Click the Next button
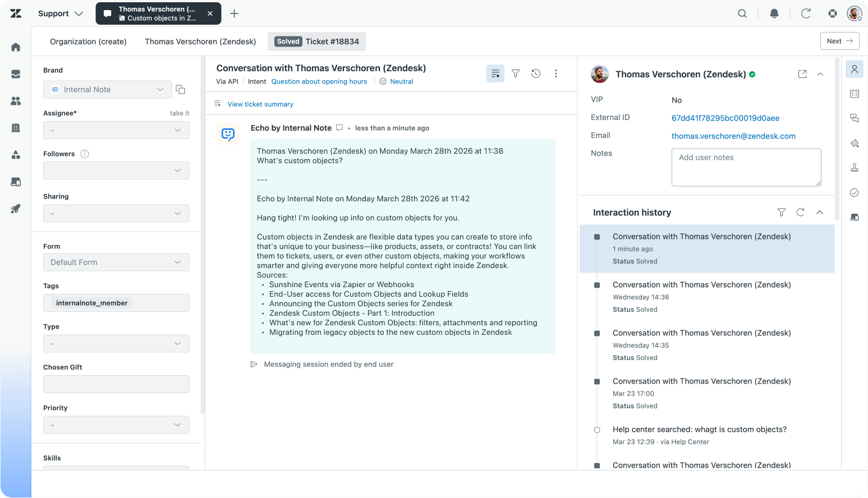Viewport: 868px width, 498px height. 839,41
